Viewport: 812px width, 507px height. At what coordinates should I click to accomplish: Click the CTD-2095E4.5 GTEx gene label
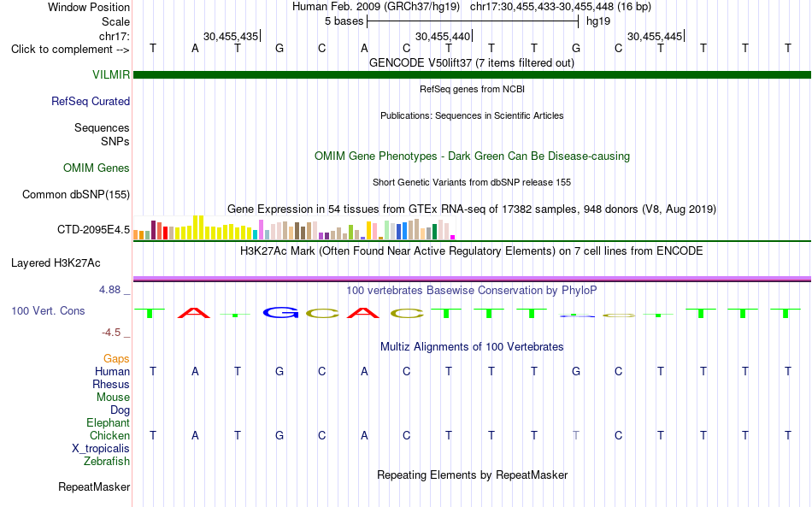tap(94, 229)
